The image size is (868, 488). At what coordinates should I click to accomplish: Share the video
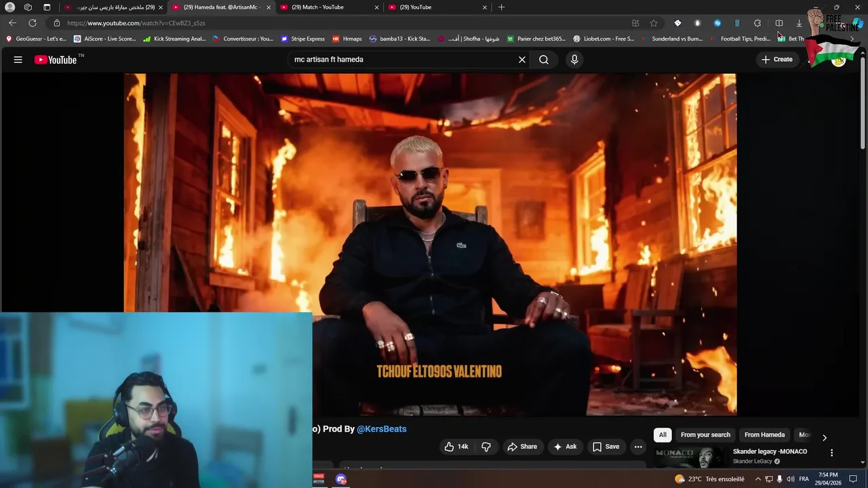click(x=522, y=447)
